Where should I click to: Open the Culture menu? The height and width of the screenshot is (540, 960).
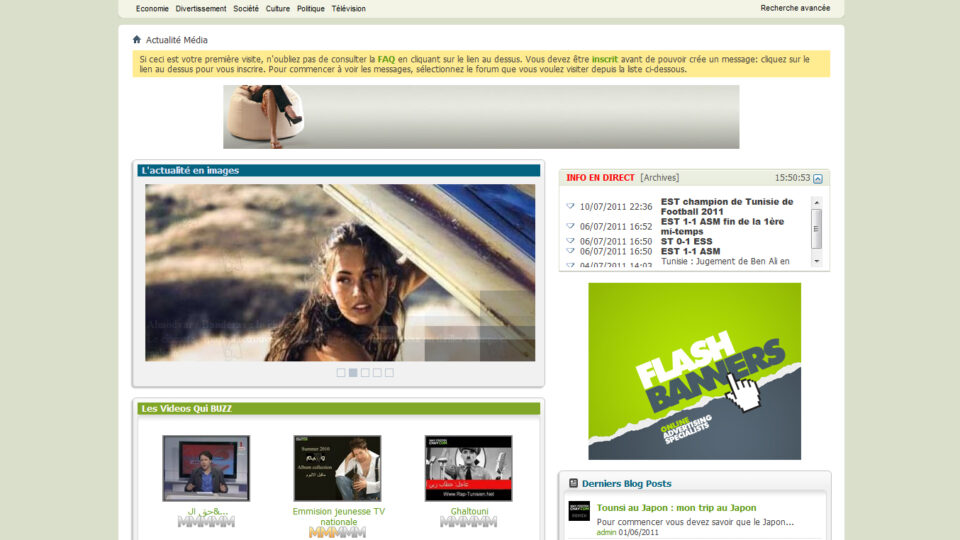tap(277, 9)
